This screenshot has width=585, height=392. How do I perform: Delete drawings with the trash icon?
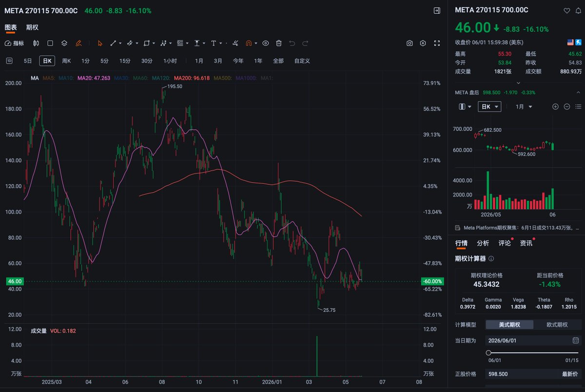click(279, 43)
